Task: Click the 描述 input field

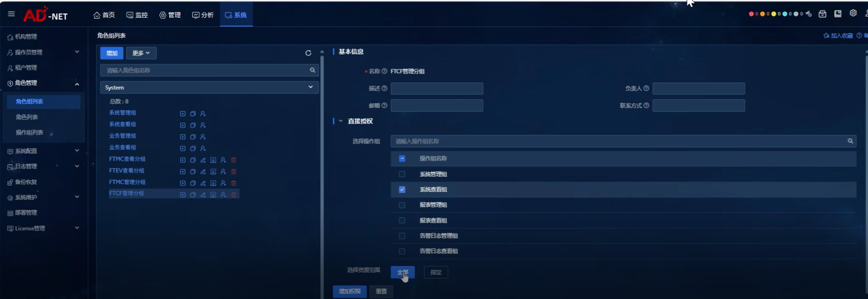Action: [437, 89]
